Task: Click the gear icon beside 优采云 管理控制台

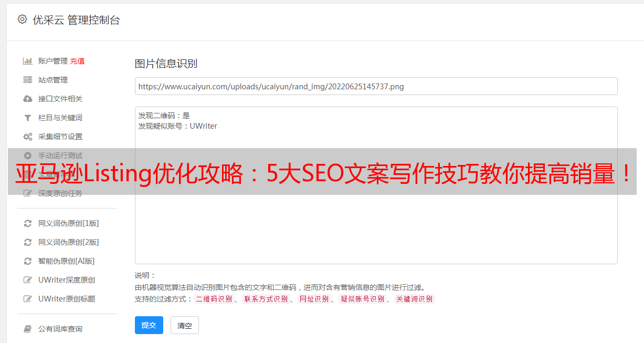Action: tap(22, 20)
